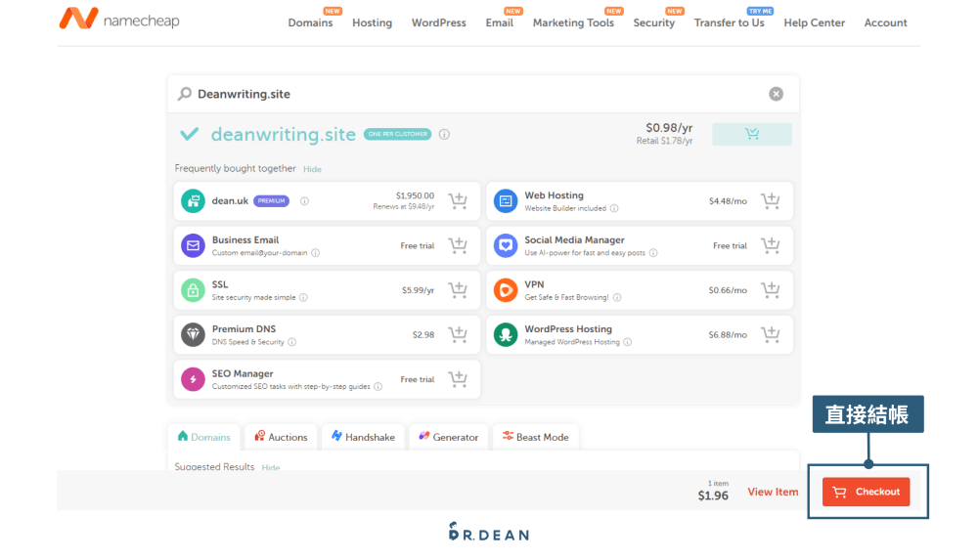978x560 pixels.
Task: Add SEO Manager to cart
Action: (x=458, y=379)
